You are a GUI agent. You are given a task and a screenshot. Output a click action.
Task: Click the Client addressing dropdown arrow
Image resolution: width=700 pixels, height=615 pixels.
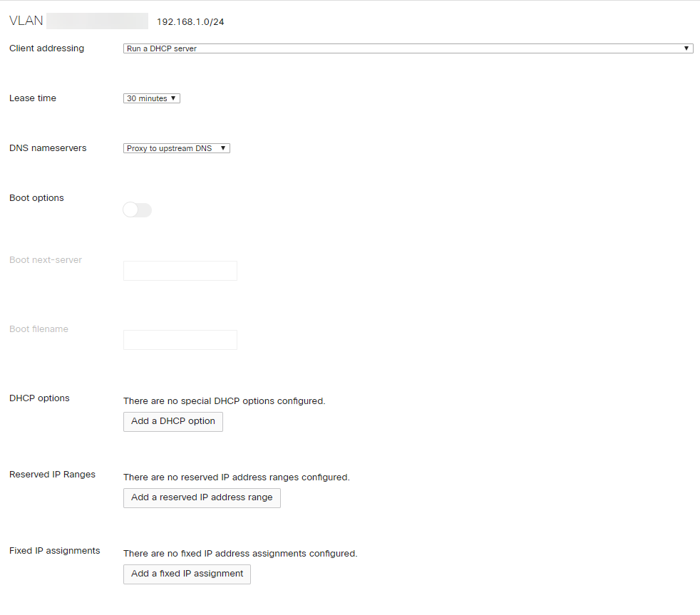click(687, 48)
